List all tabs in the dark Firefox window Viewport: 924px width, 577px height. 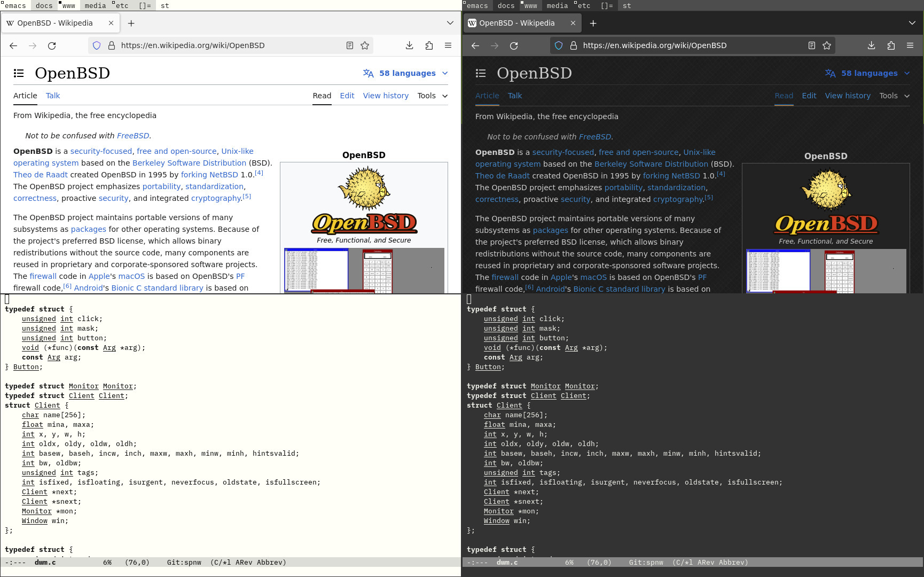(x=912, y=23)
